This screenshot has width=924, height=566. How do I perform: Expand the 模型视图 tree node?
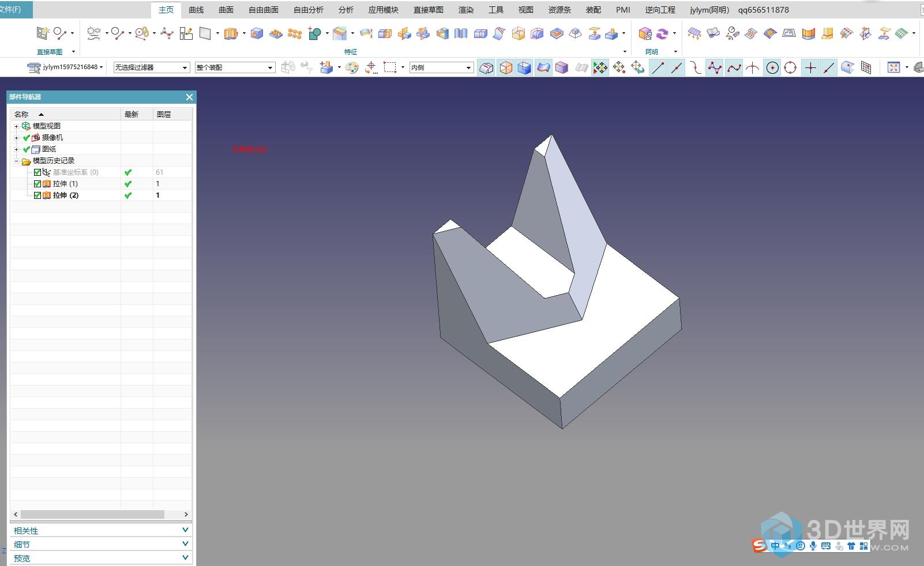point(16,126)
